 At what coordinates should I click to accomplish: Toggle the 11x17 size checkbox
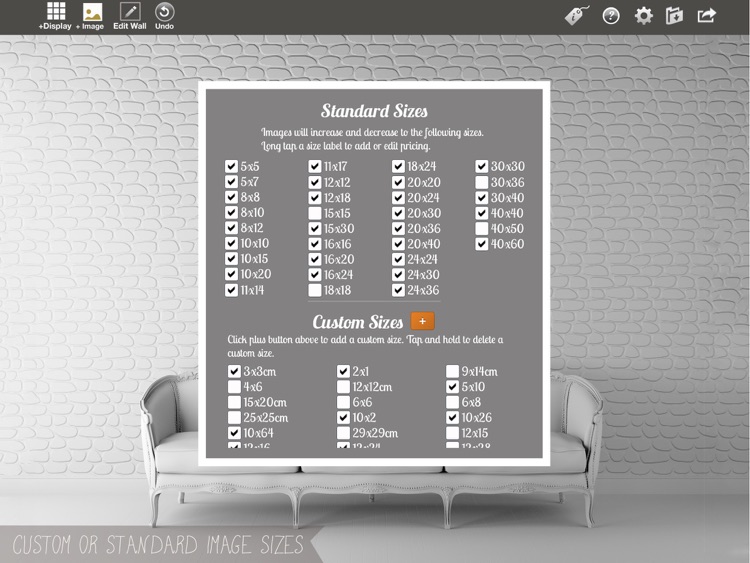pyautogui.click(x=315, y=166)
